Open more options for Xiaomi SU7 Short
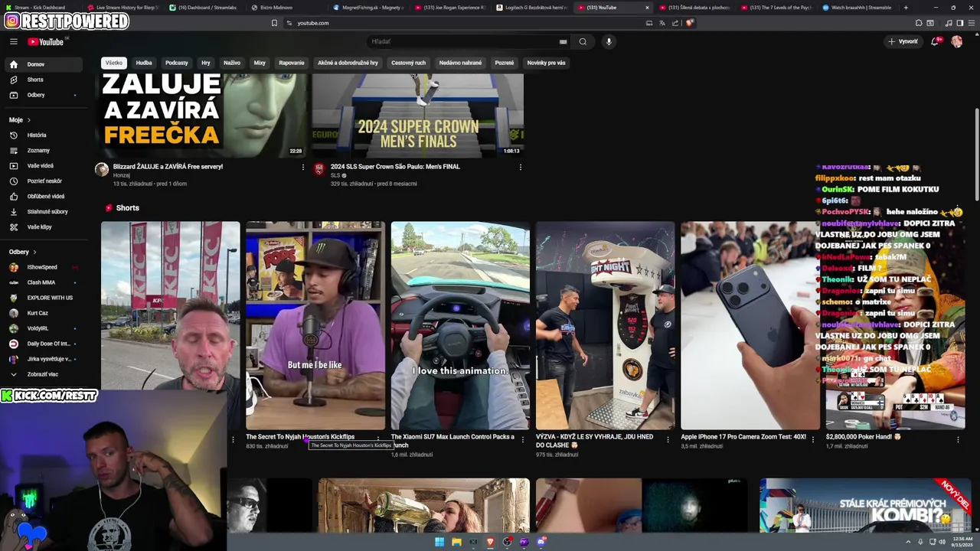The image size is (980, 551). pyautogui.click(x=523, y=439)
